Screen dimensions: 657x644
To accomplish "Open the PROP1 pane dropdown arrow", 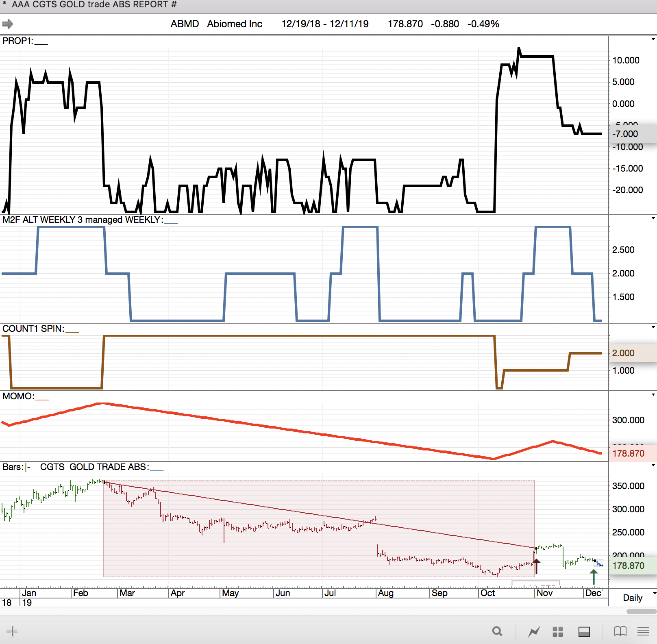I will pyautogui.click(x=653, y=39).
